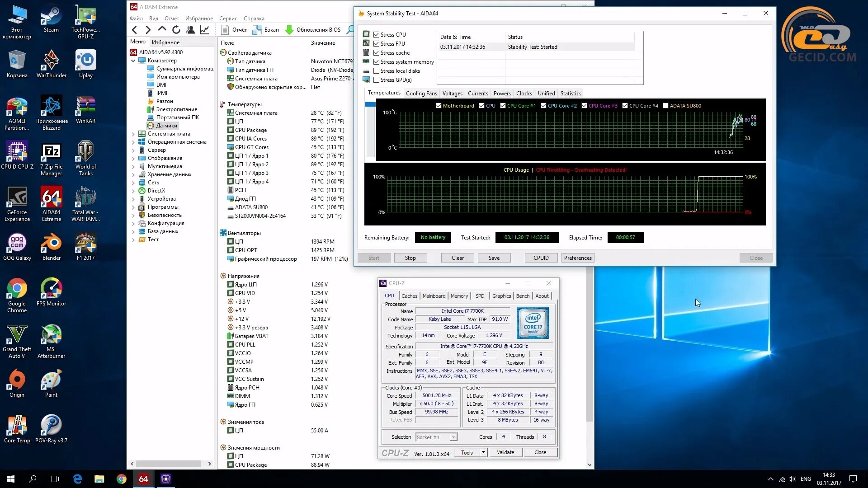Image resolution: width=868 pixels, height=488 pixels.
Task: Switch to Statistics tab
Action: [571, 94]
